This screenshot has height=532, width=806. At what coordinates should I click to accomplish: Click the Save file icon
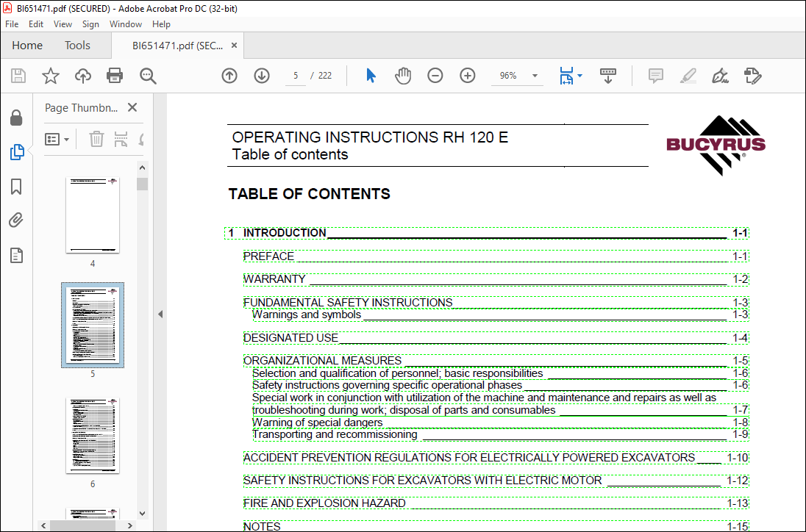click(18, 76)
